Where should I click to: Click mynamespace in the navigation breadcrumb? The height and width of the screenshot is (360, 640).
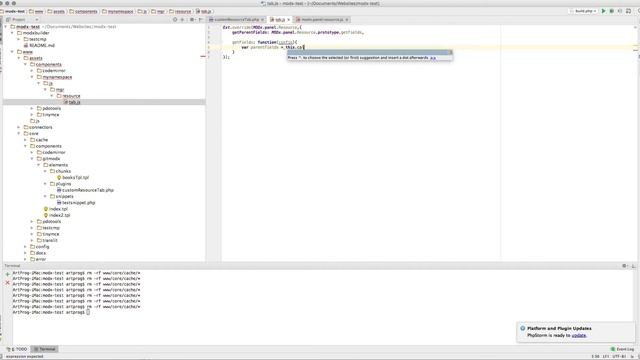click(x=118, y=11)
